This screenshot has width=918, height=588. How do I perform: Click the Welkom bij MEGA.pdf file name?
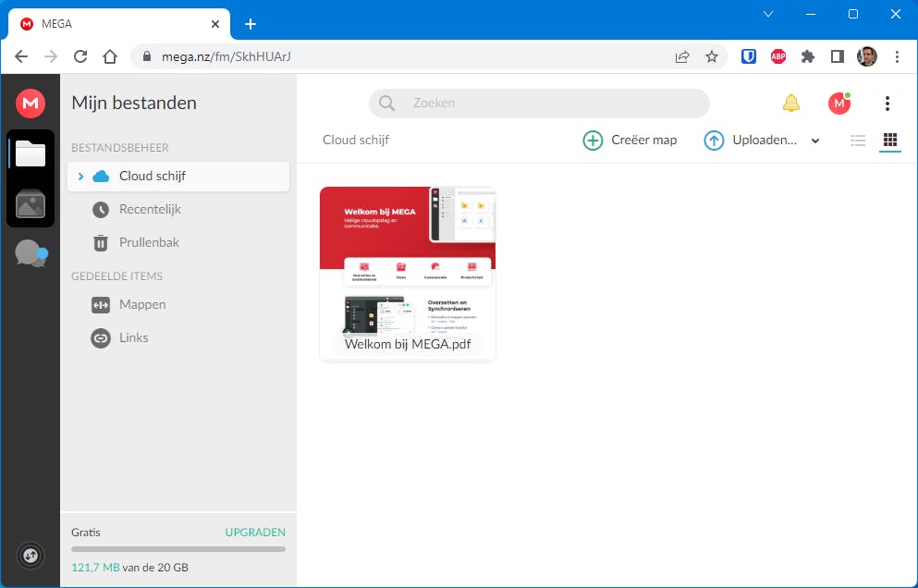[x=408, y=344]
